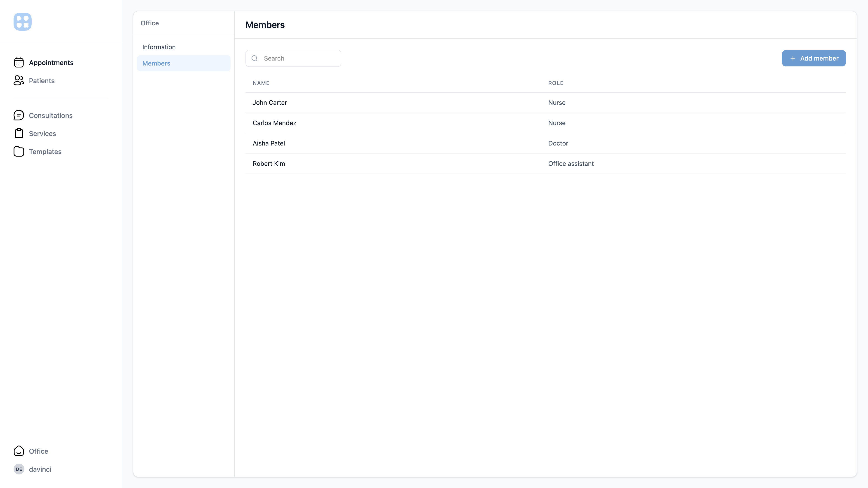The image size is (868, 488).
Task: Click the plus icon on Add member
Action: point(793,58)
